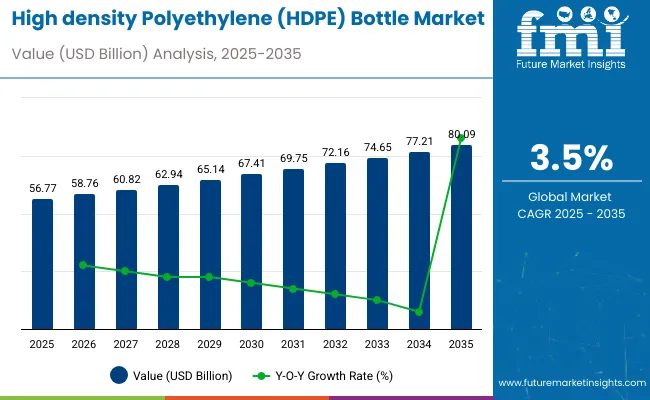
Task: Click the 2027 axis label
Action: pos(126,344)
